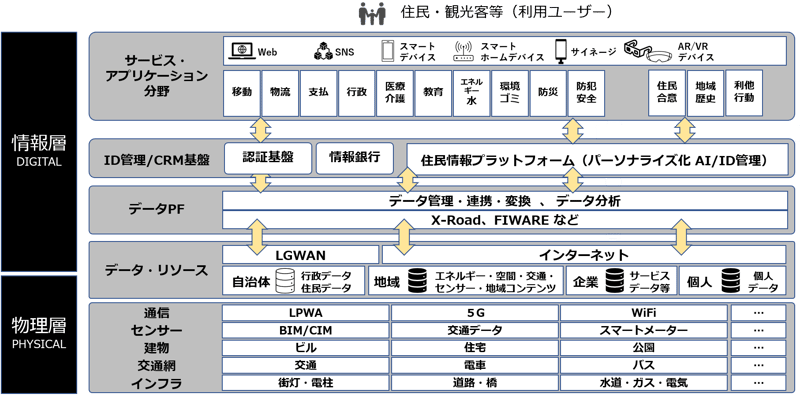Click the database icon next to 個人
This screenshot has height=401, width=800.
coord(731,281)
